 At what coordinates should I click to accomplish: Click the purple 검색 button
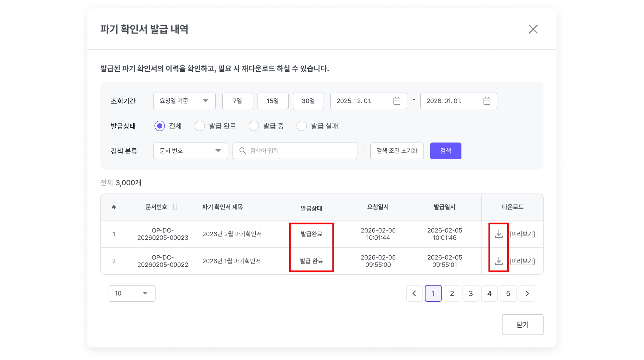click(x=445, y=151)
